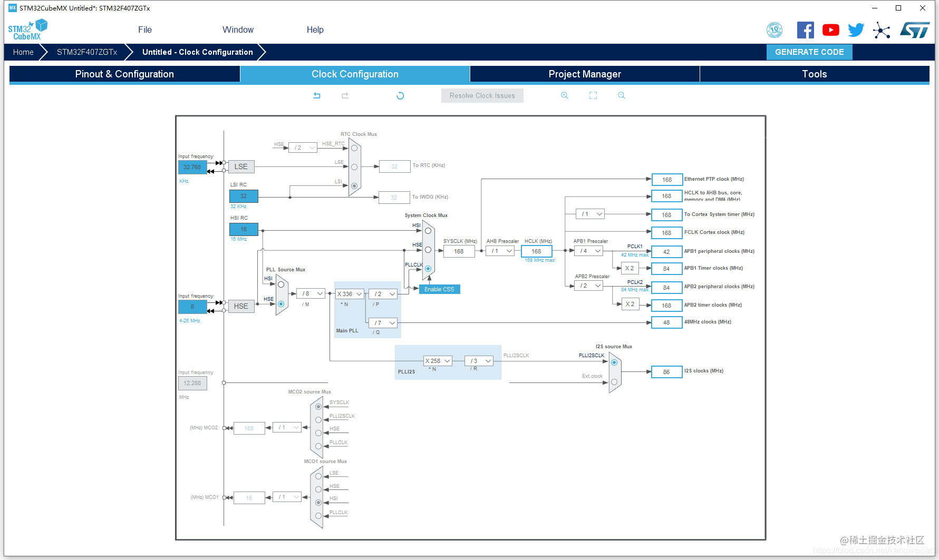Click the undo arrow icon
Image resolution: width=939 pixels, height=560 pixels.
[317, 95]
